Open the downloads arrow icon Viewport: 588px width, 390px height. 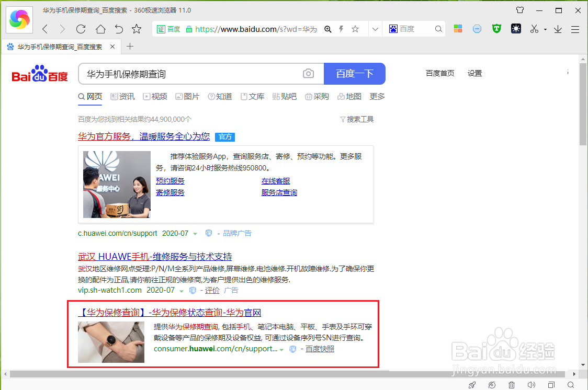coord(558,29)
